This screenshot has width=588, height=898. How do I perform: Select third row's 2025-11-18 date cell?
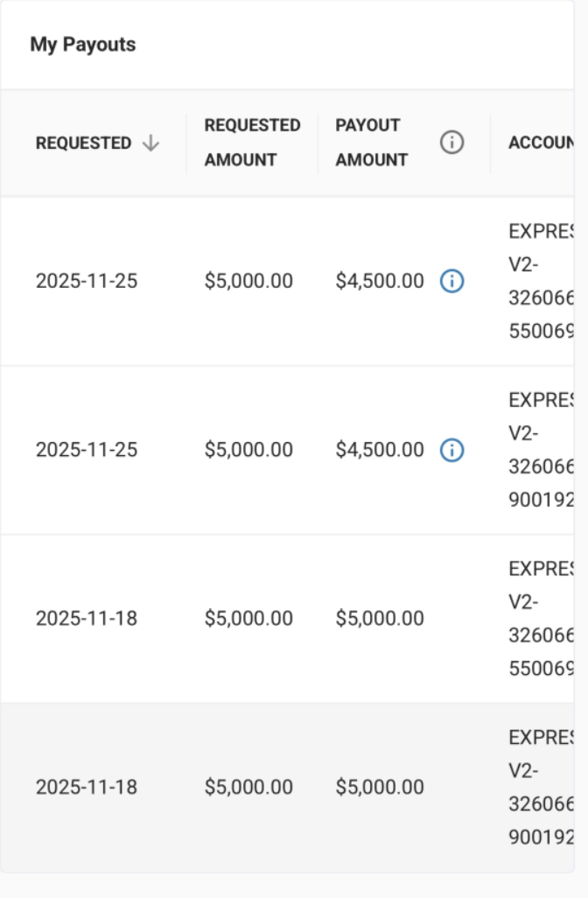click(87, 619)
